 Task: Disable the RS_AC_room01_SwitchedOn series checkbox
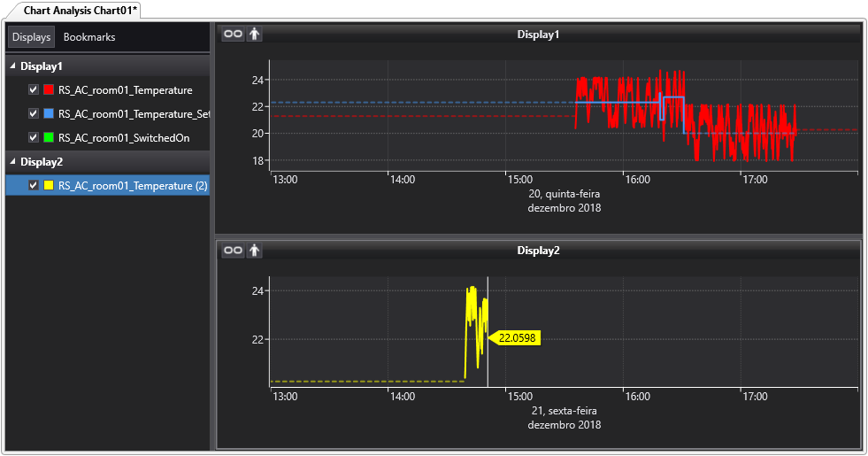[34, 137]
